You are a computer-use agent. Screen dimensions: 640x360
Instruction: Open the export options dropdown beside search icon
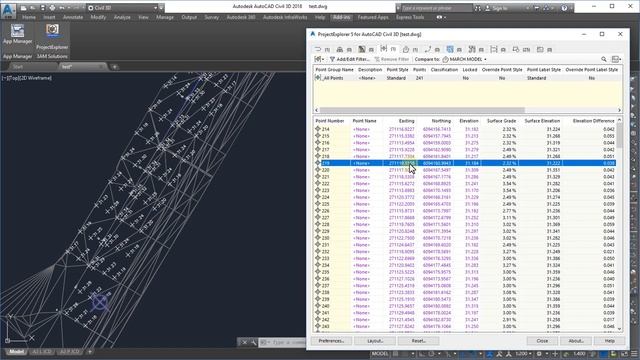pos(616,60)
